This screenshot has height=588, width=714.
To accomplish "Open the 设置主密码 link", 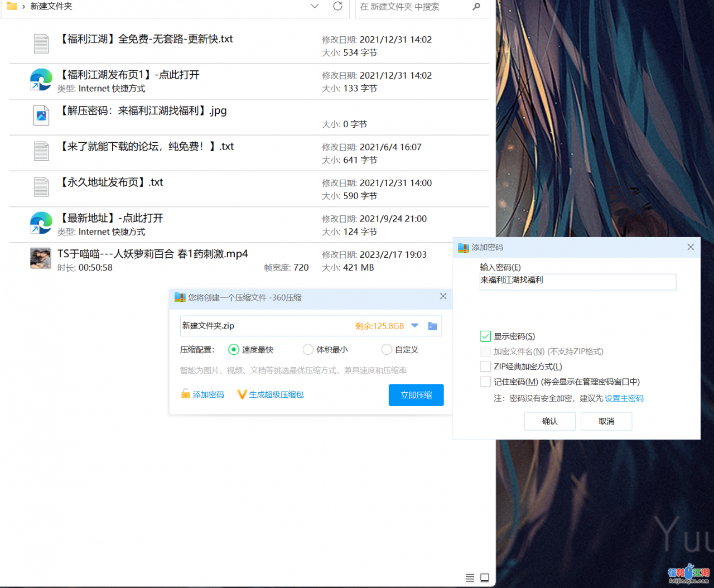I will point(624,398).
